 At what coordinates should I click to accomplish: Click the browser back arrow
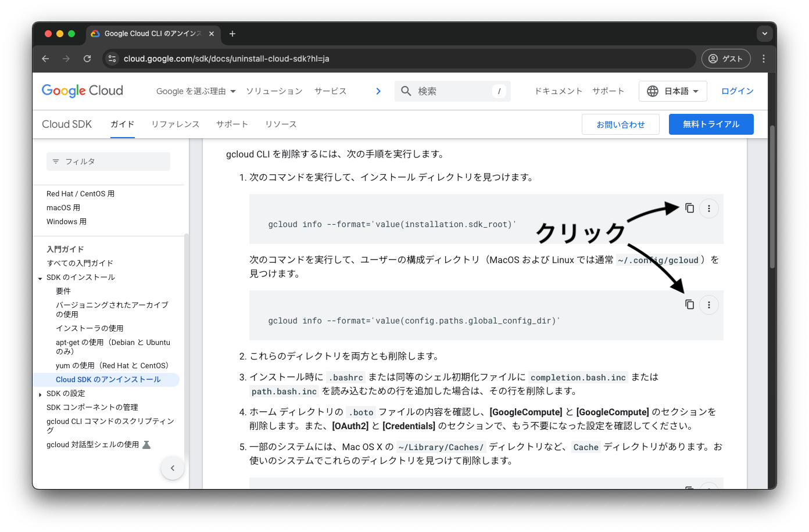point(45,59)
